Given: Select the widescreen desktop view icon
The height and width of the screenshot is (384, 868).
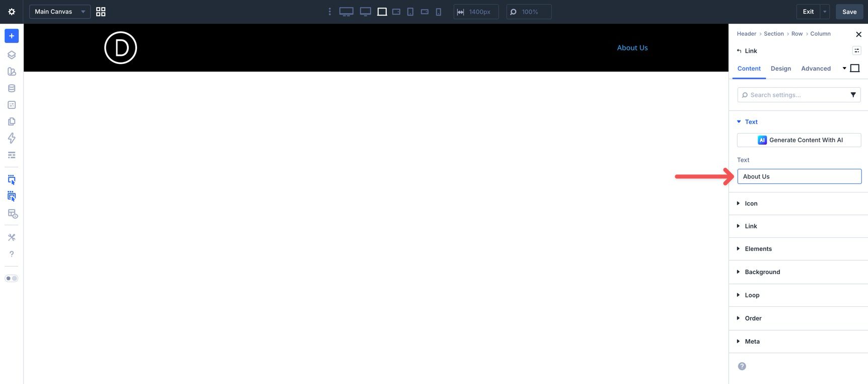Looking at the screenshot, I should tap(346, 12).
